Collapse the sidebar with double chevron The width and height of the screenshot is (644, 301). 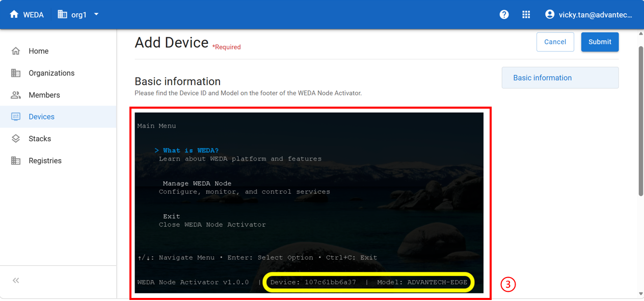click(x=16, y=281)
